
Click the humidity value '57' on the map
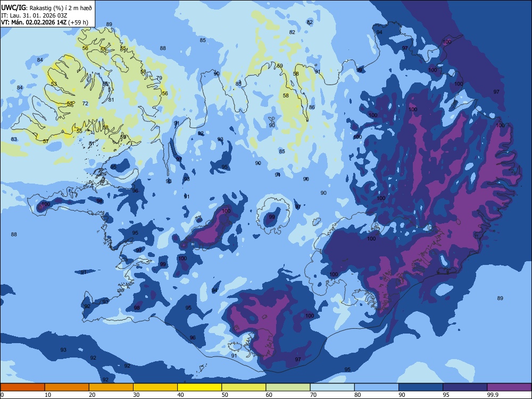(46, 141)
